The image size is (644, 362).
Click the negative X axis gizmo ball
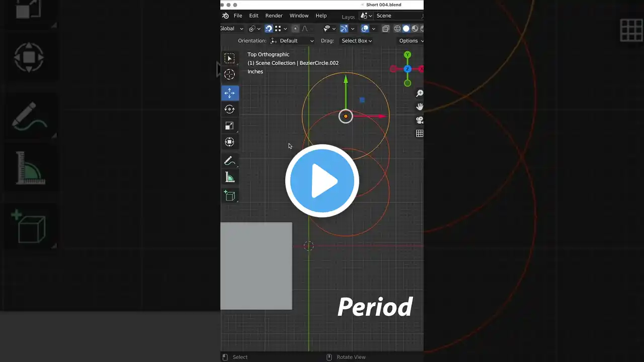pos(393,69)
